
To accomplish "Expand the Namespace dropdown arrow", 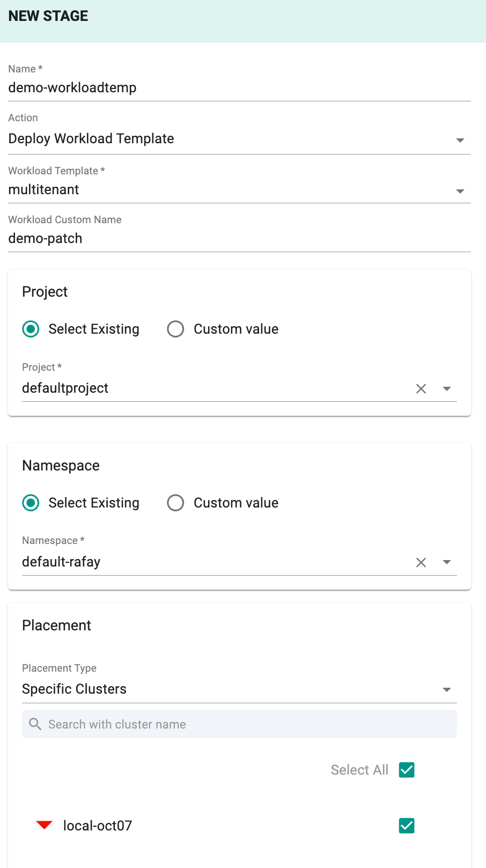I will coord(447,562).
